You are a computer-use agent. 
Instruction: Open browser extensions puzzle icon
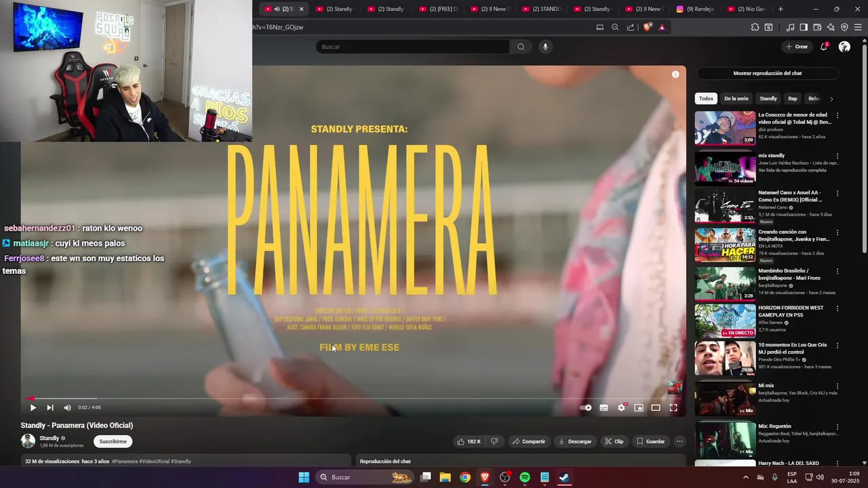755,27
